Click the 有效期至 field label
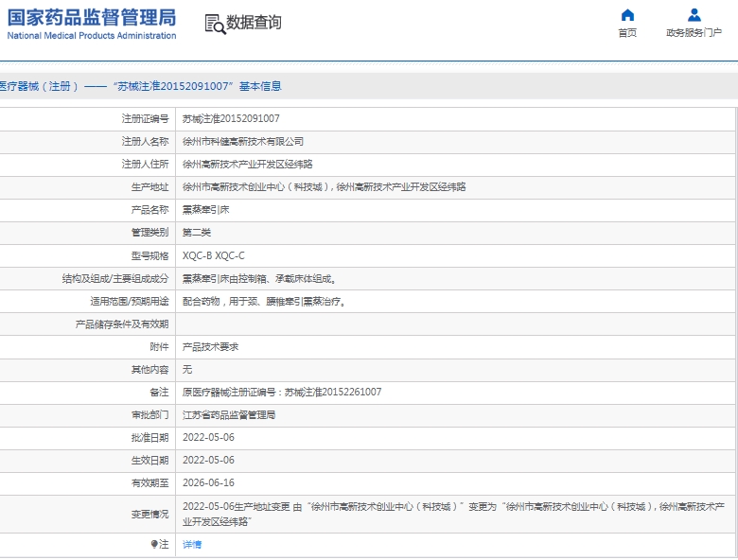 click(149, 482)
